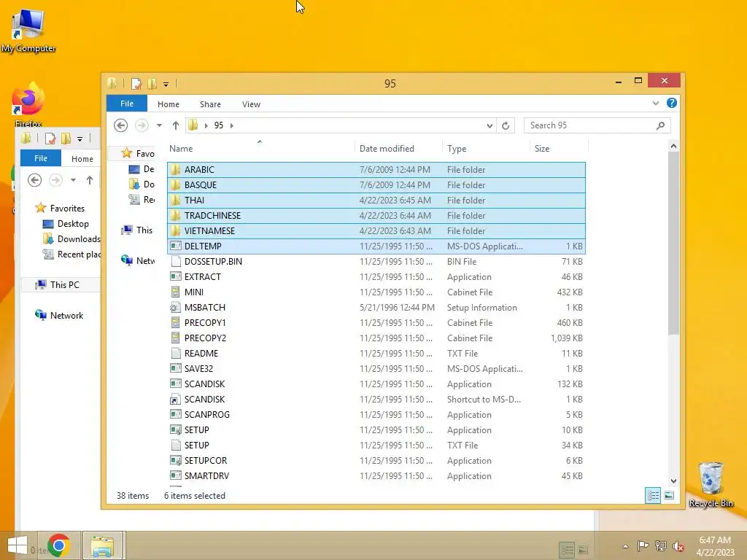Switch to details view layout button
This screenshot has width=747, height=560.
point(653,495)
